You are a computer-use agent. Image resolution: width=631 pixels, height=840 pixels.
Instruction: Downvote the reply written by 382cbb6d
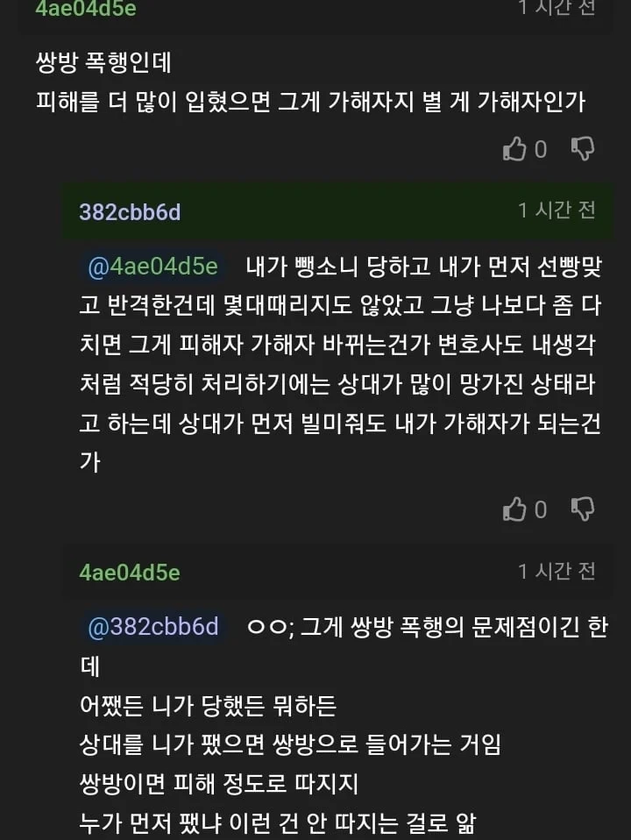click(x=583, y=509)
